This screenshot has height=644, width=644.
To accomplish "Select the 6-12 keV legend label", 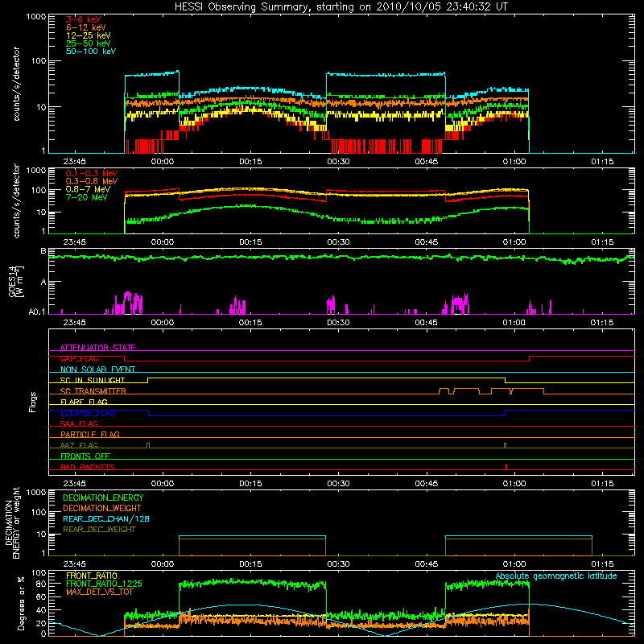I will pos(86,27).
